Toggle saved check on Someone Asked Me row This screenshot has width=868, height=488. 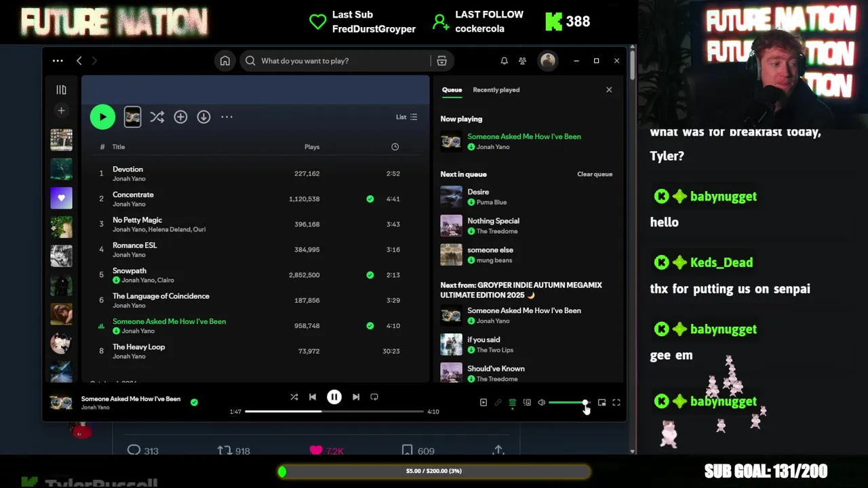point(370,325)
